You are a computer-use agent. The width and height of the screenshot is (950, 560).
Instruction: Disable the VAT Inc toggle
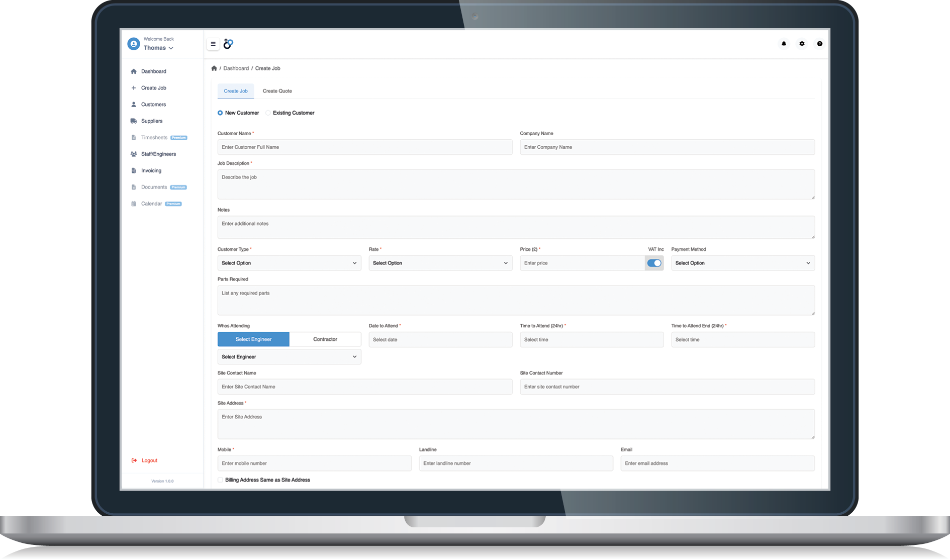(654, 263)
